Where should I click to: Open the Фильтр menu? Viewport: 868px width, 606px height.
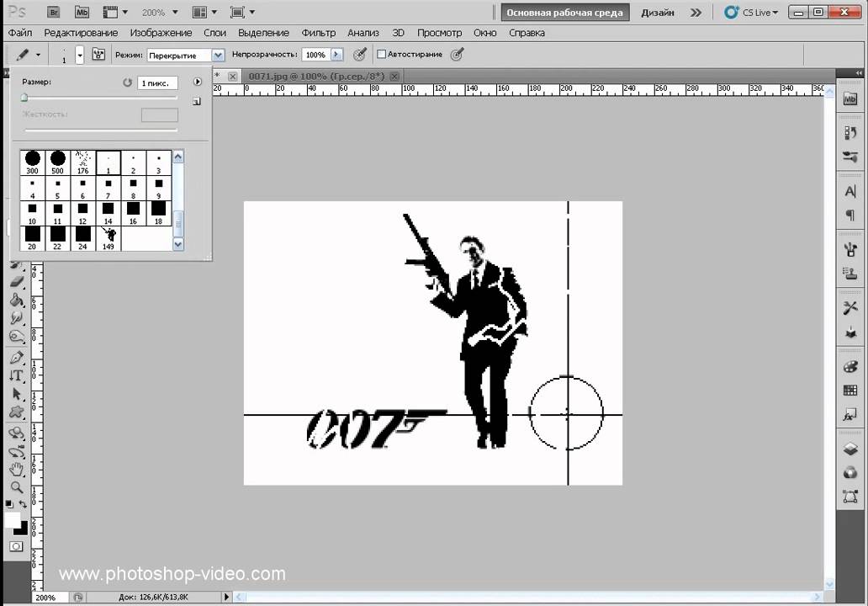point(318,33)
